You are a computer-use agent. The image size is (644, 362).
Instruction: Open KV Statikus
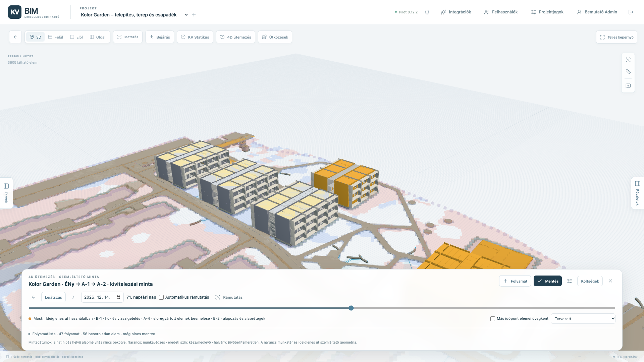[x=195, y=37]
